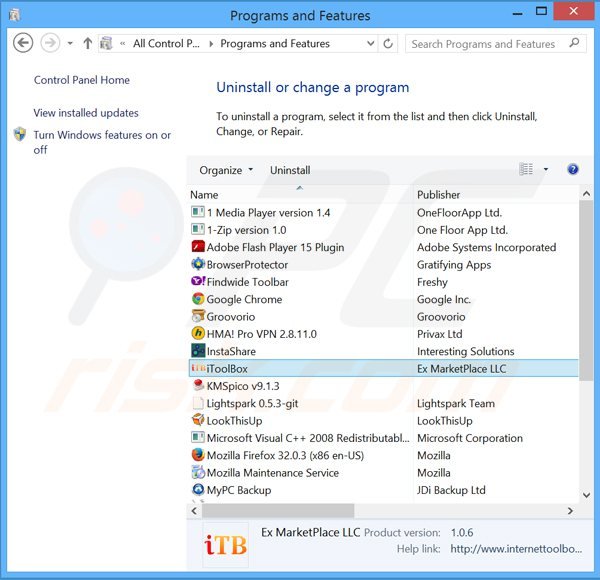Click the Control Panel address bar icon
The width and height of the screenshot is (600, 580).
pos(106,43)
